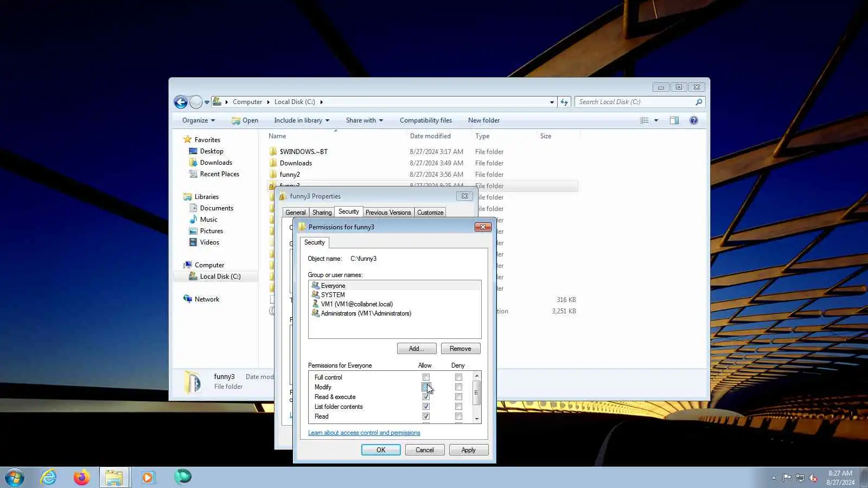The width and height of the screenshot is (868, 488).
Task: Click the permissions list scrollbar thumb
Action: tap(476, 393)
